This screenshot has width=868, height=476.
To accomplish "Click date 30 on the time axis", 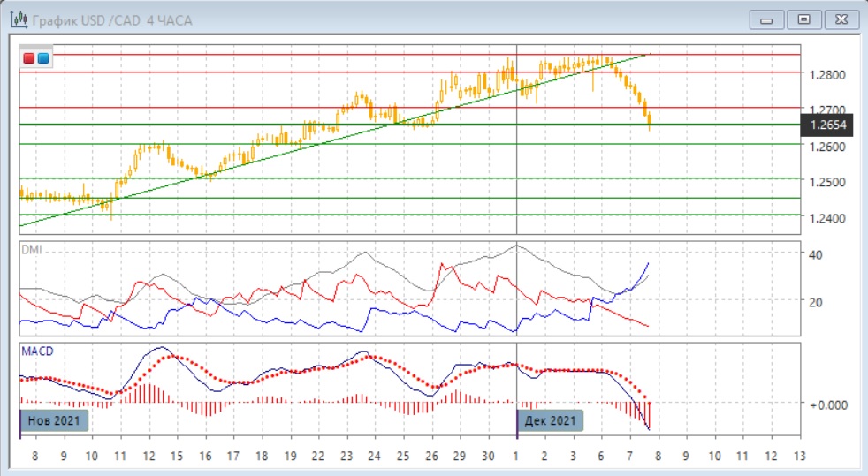I will click(487, 456).
